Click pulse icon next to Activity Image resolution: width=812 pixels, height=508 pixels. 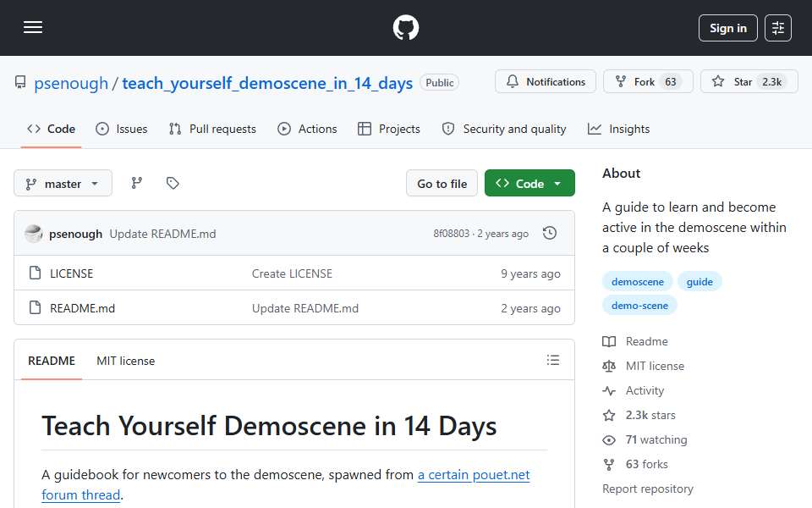pos(609,391)
